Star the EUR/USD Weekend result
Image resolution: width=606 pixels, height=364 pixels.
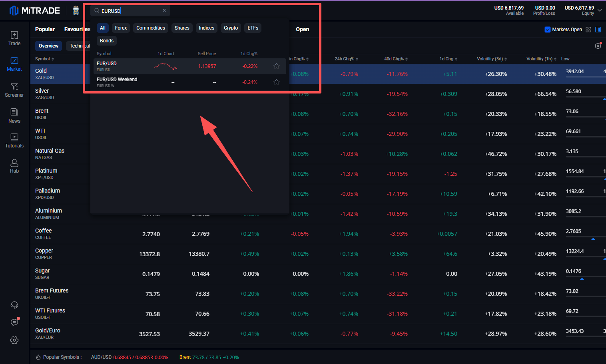(x=276, y=82)
